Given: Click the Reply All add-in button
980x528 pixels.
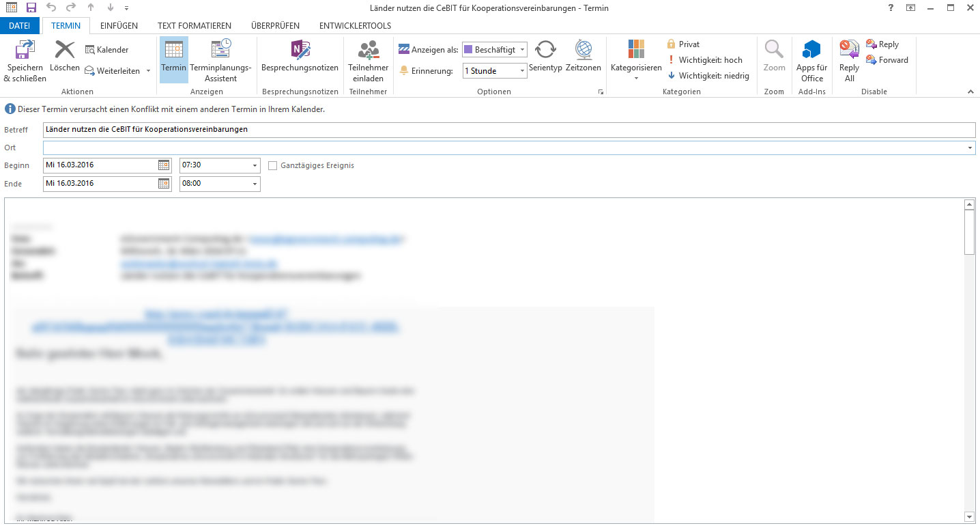Looking at the screenshot, I should [849, 60].
